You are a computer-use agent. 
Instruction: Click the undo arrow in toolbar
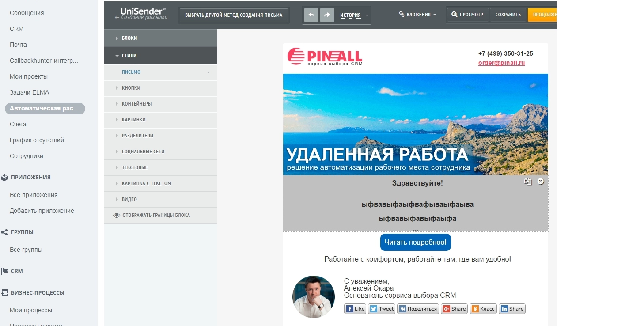point(311,15)
